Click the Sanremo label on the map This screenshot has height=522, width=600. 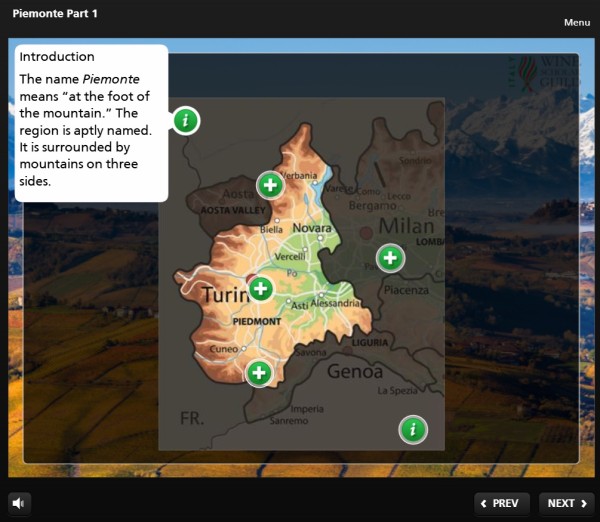[289, 421]
